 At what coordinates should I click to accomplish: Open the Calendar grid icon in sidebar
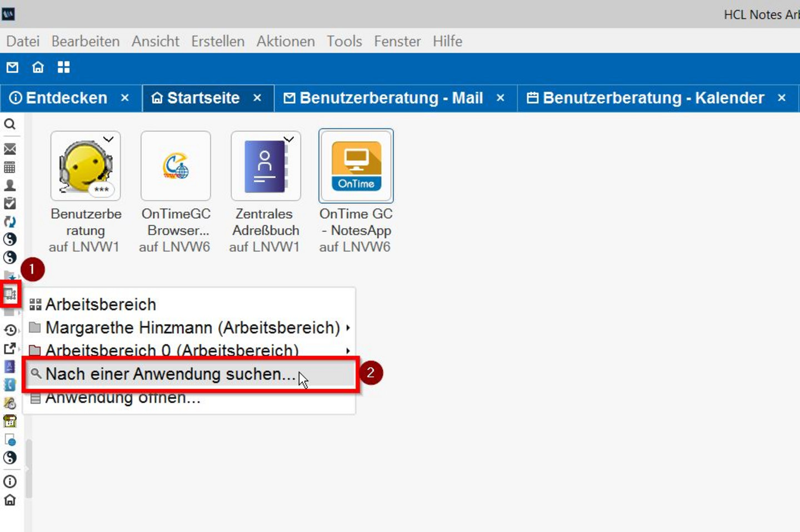9,167
